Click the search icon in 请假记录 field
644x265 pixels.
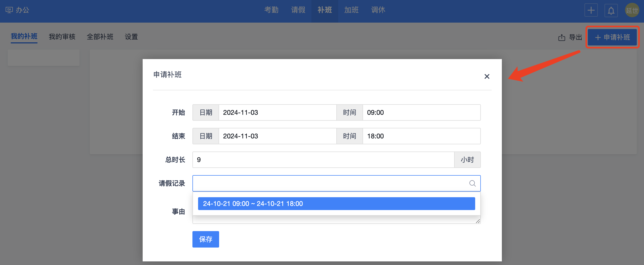coord(472,183)
